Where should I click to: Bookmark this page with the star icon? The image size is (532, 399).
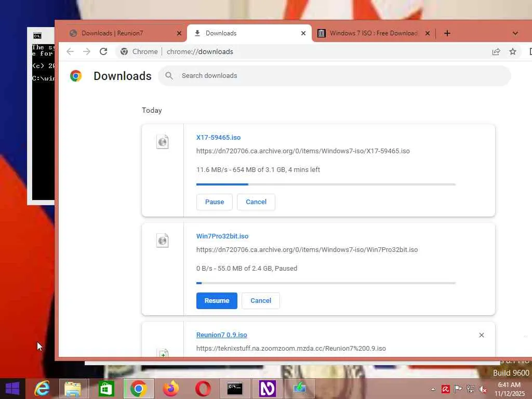point(513,51)
